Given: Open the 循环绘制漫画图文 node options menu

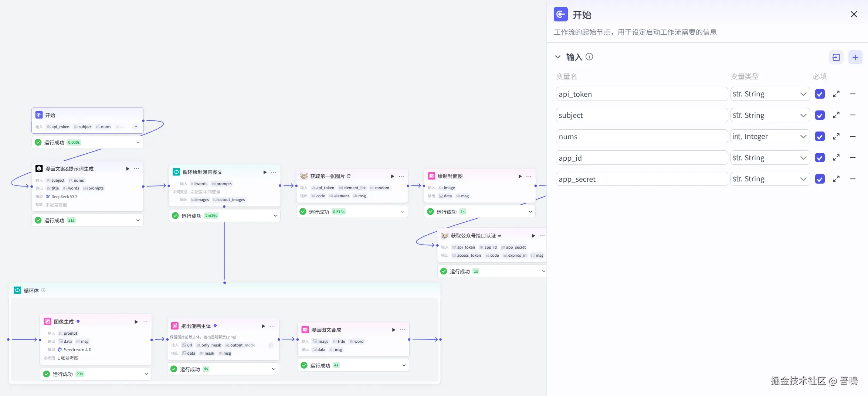Looking at the screenshot, I should (x=274, y=172).
